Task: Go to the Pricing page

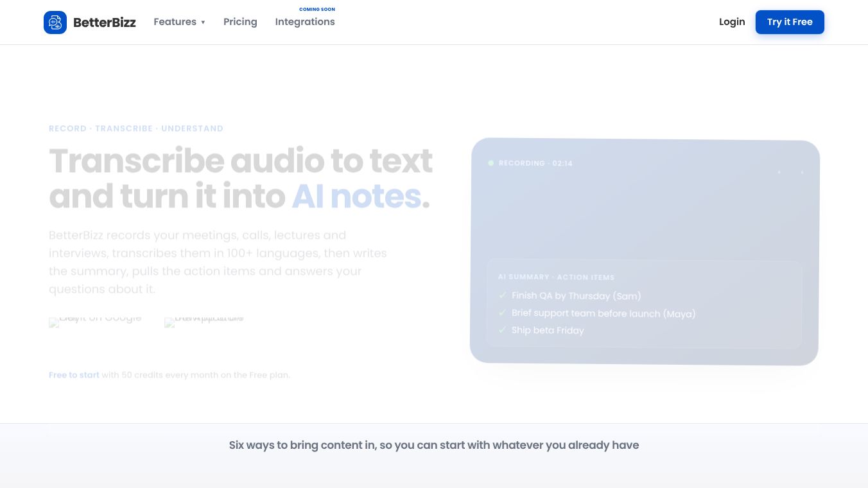Action: (x=240, y=22)
